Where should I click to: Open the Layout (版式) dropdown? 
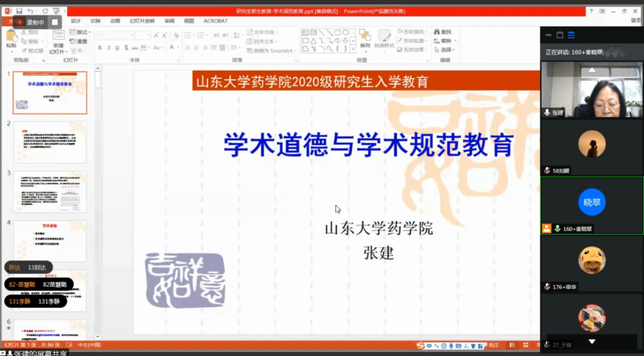point(81,32)
